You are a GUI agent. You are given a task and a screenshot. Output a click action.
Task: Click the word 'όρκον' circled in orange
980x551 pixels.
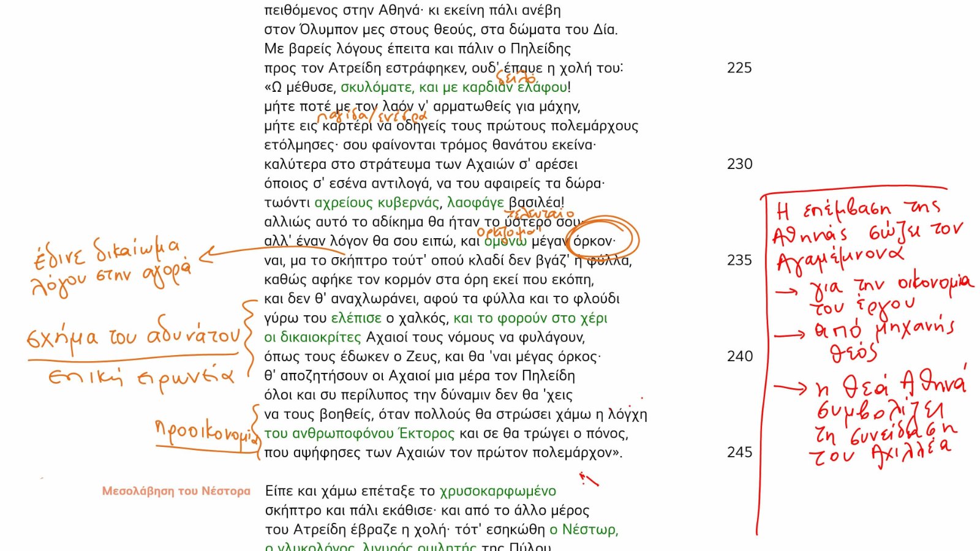(594, 241)
